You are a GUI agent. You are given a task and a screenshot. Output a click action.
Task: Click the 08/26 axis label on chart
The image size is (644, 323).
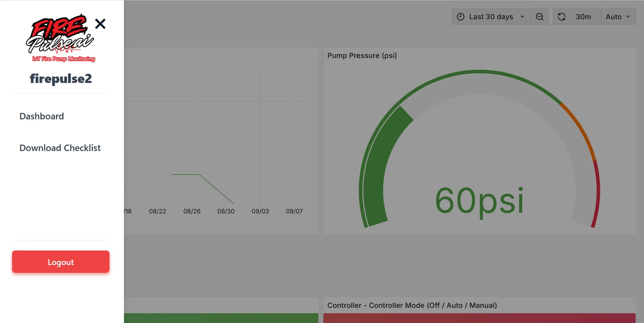pos(192,211)
